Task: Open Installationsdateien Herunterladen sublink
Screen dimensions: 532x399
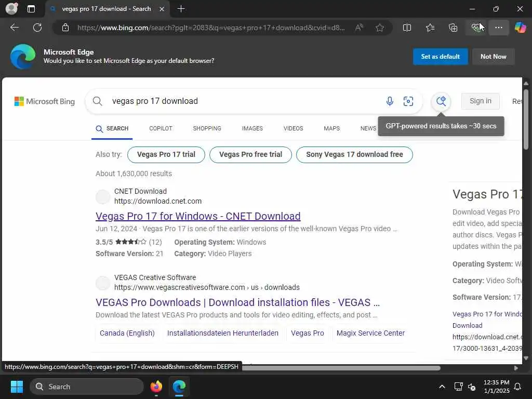Action: pyautogui.click(x=223, y=333)
